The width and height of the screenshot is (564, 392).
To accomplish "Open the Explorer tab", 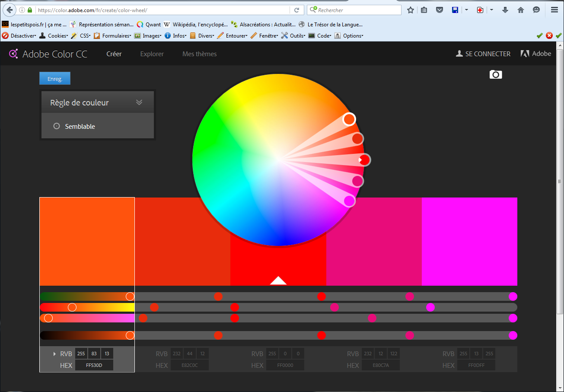I will coord(152,54).
